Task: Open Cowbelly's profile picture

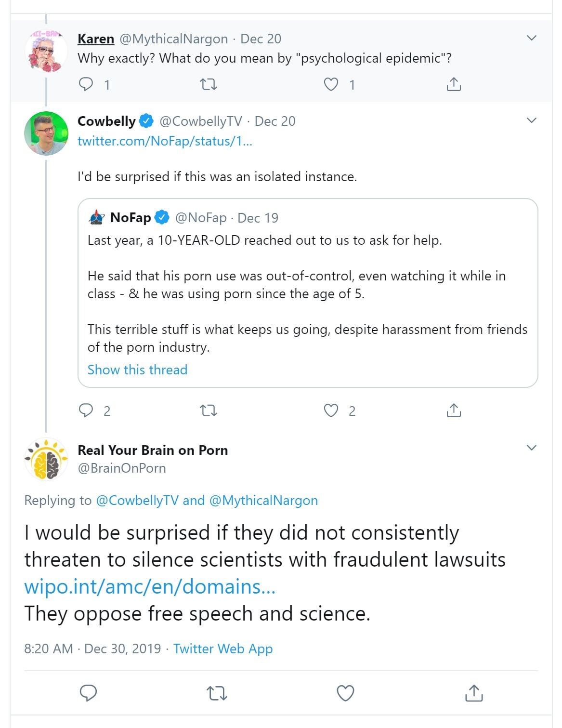Action: (x=46, y=133)
